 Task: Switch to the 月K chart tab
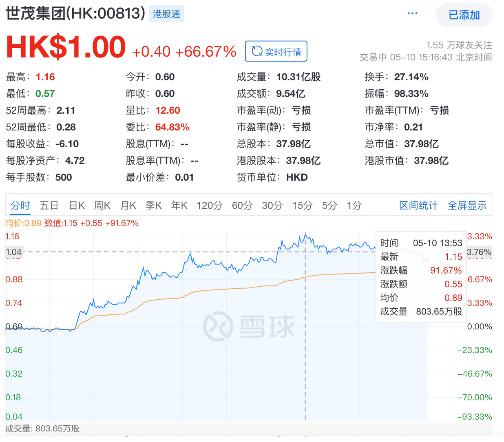pyautogui.click(x=128, y=206)
